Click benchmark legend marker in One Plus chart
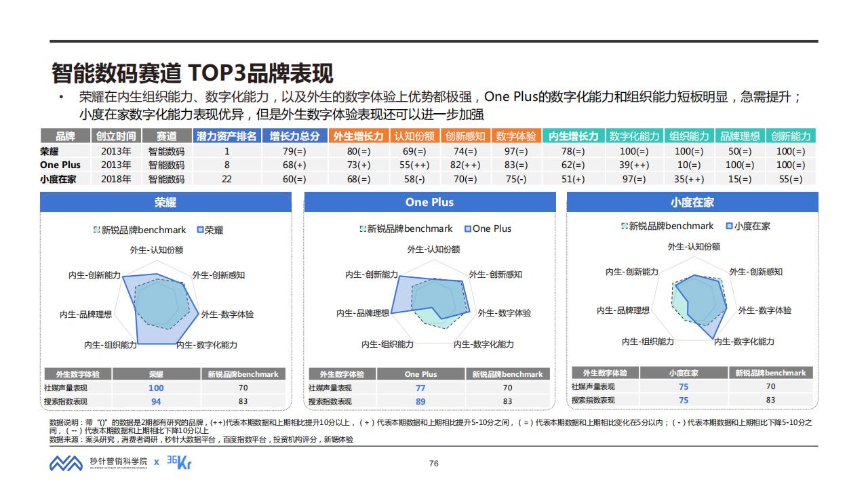Viewport: 868px width, 488px height. pyautogui.click(x=363, y=229)
